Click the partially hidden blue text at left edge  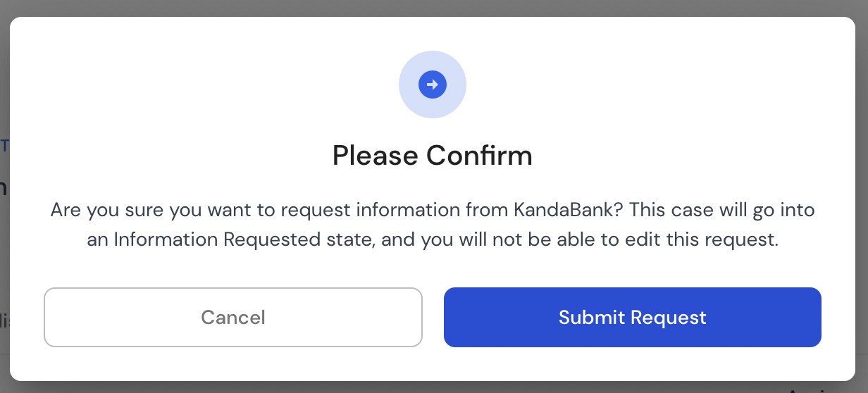tap(4, 146)
